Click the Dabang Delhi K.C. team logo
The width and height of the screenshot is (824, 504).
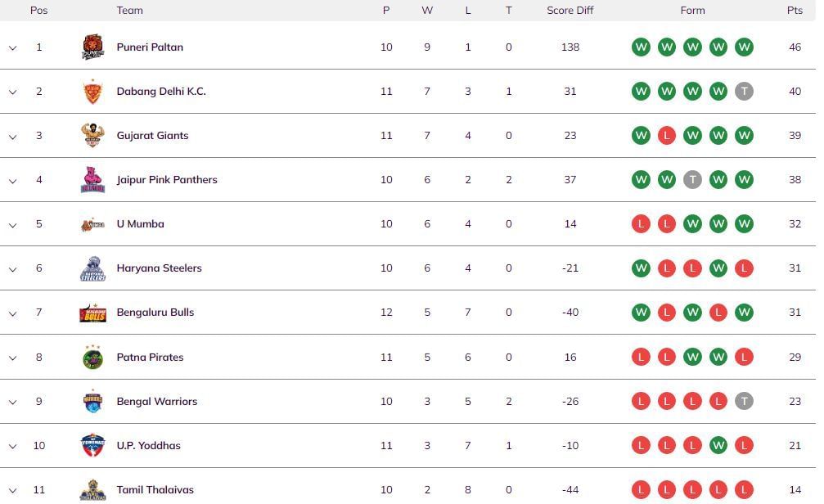pos(92,92)
